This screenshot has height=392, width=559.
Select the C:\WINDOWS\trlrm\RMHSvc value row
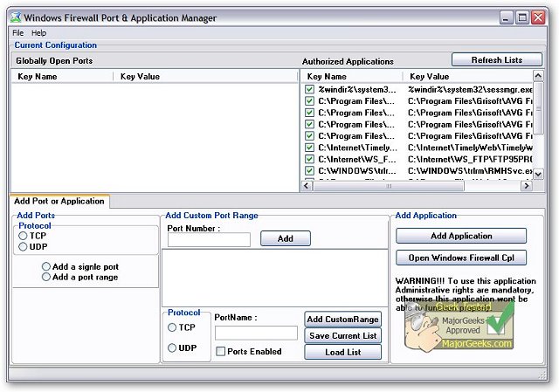(470, 171)
